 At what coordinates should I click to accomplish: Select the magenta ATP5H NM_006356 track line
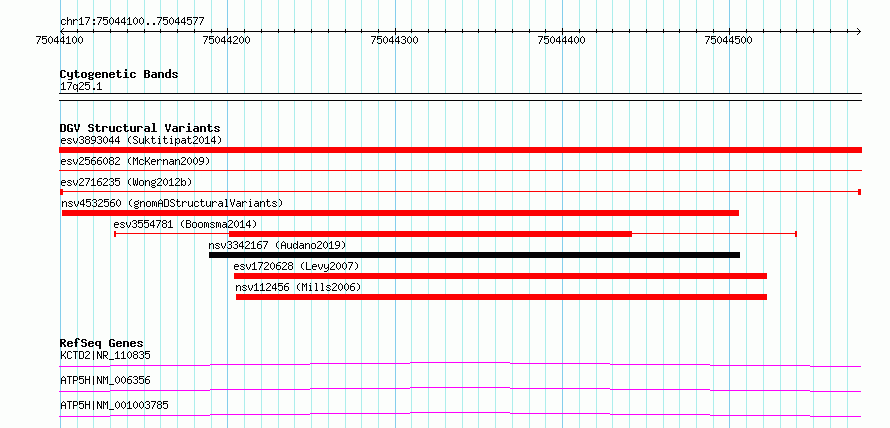pos(460,389)
